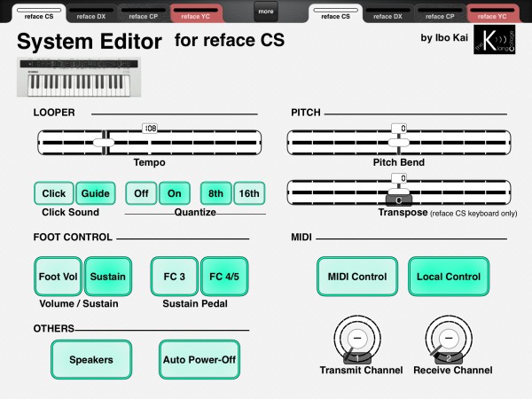Click the Receive Channel knob
The height and width of the screenshot is (399, 532).
[x=449, y=339]
